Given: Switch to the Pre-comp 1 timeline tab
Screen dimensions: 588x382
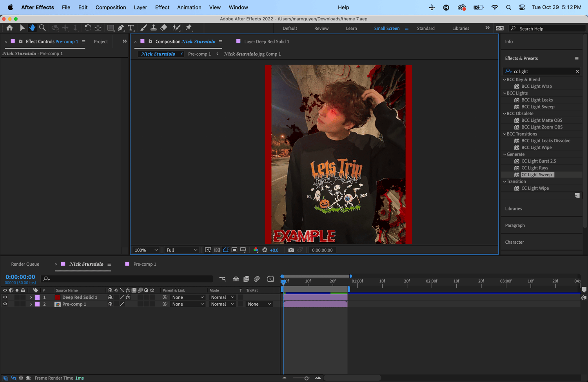Looking at the screenshot, I should (145, 264).
